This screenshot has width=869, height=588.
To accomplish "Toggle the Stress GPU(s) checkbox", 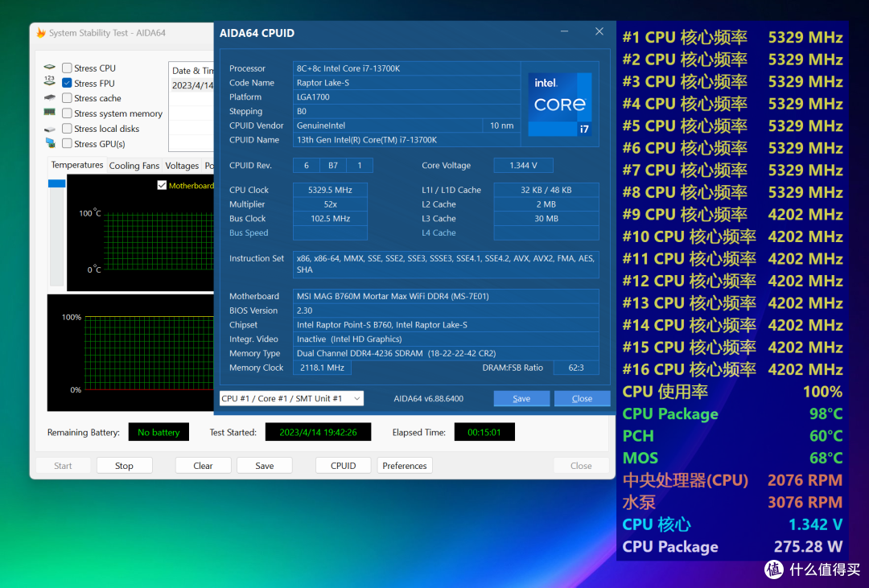I will point(67,143).
